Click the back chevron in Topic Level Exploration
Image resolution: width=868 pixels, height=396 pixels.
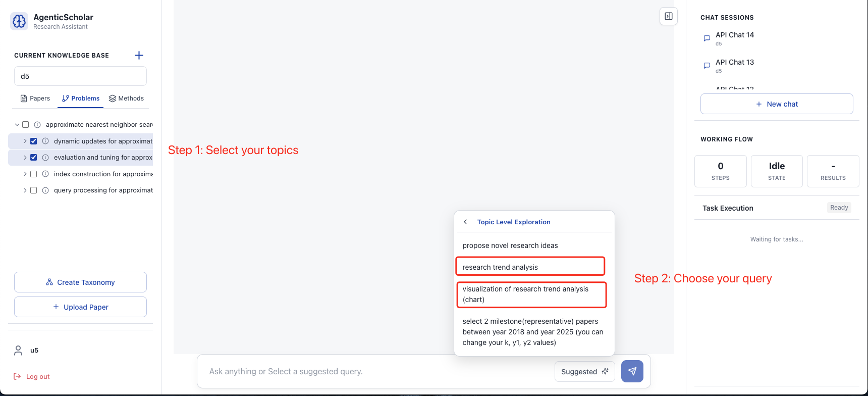click(x=465, y=221)
